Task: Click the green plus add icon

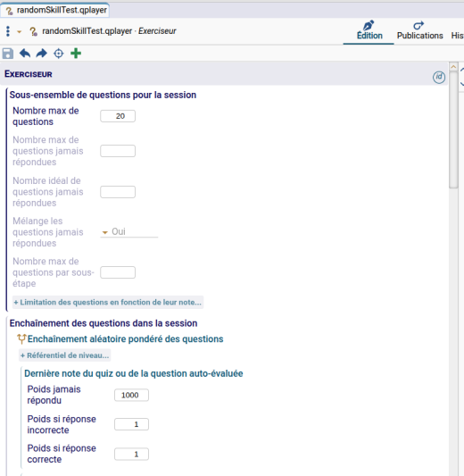Action: pos(76,53)
